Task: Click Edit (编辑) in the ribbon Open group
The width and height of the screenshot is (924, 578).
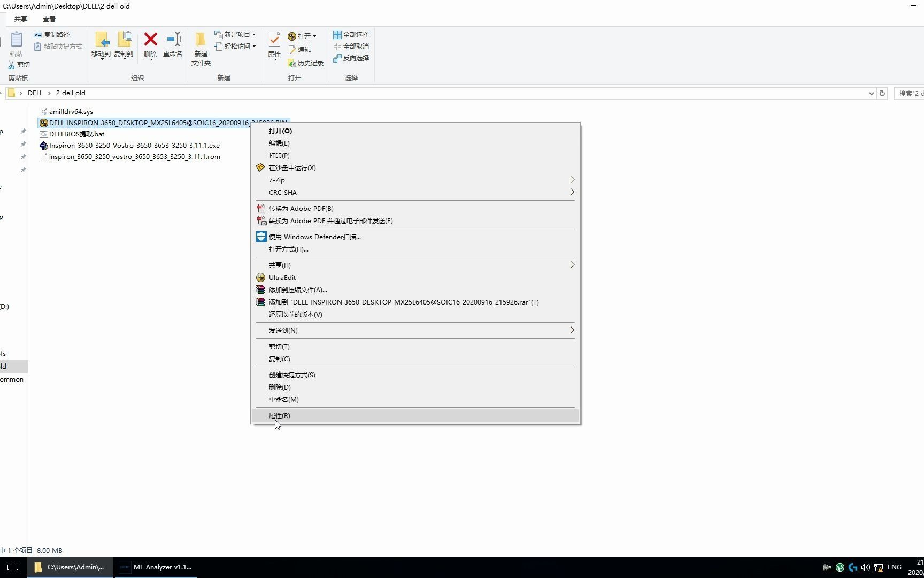Action: tap(299, 50)
